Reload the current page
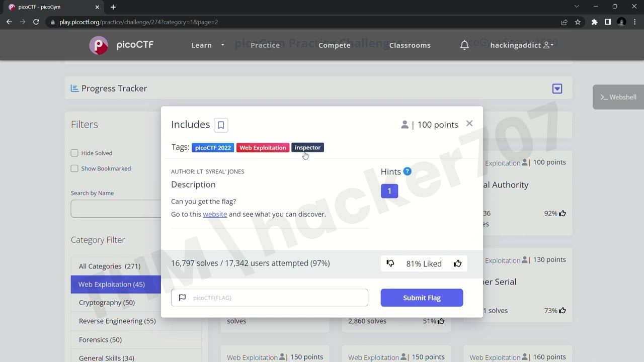 click(x=36, y=22)
